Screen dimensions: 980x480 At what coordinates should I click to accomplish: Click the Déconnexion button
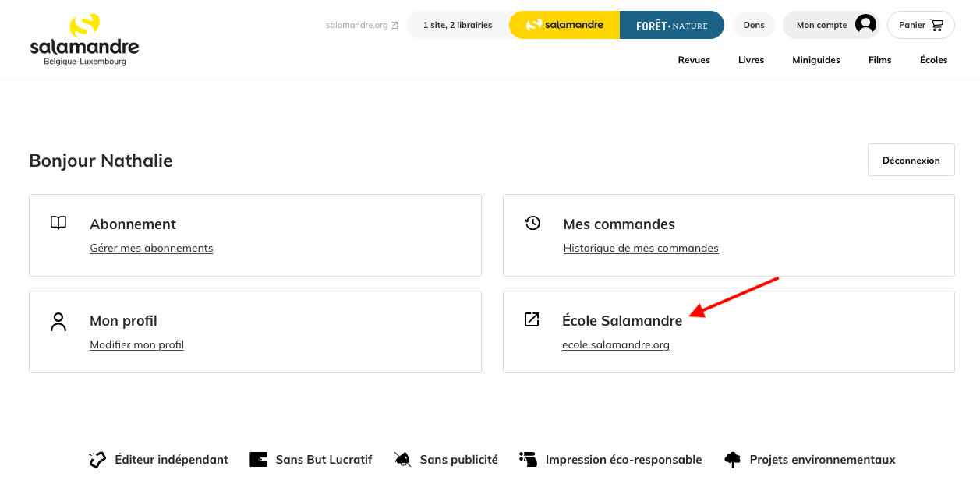911,160
